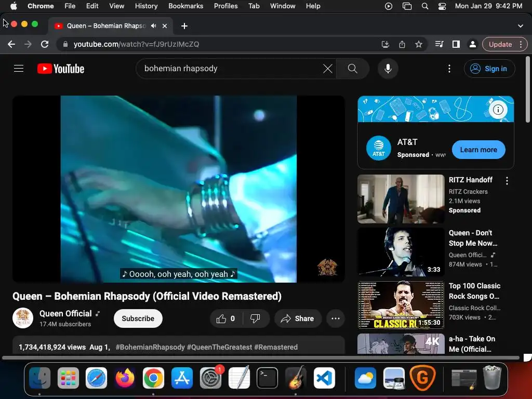Launch Visual Studio Code from the Dock
Image resolution: width=532 pixels, height=399 pixels.
324,378
